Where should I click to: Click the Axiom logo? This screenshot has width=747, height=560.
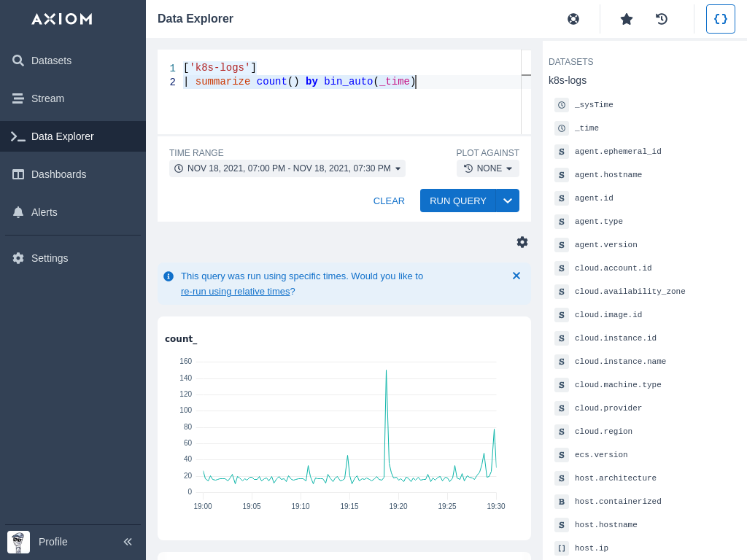(x=62, y=19)
